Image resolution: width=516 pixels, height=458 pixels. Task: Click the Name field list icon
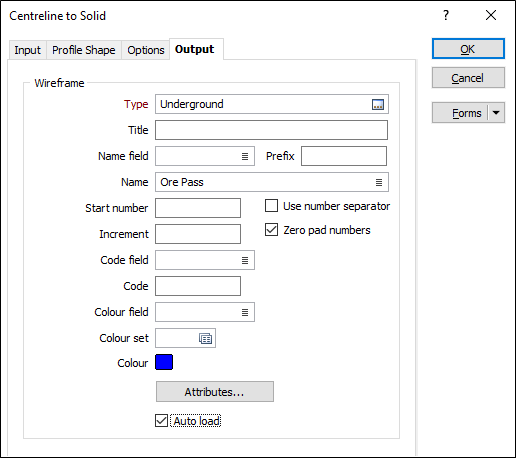(x=245, y=156)
